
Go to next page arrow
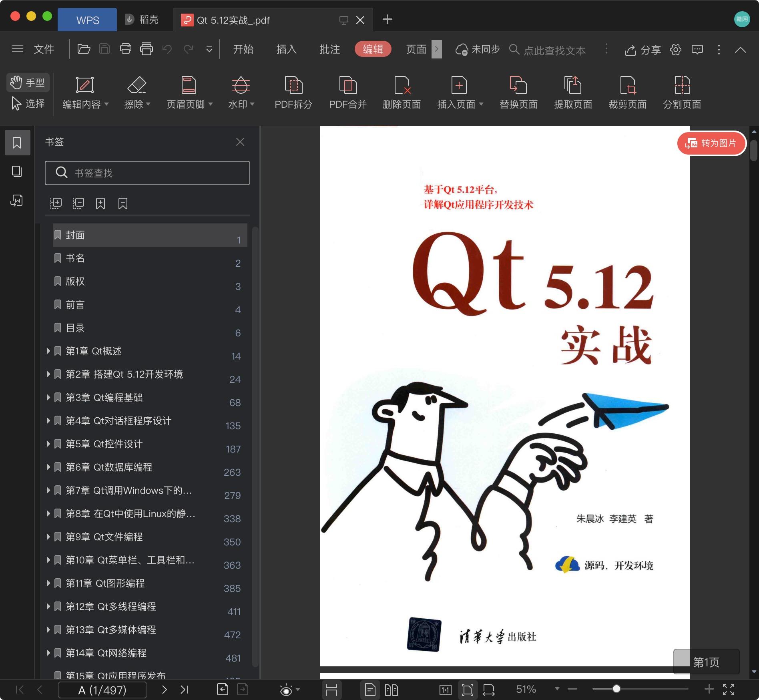click(x=164, y=690)
